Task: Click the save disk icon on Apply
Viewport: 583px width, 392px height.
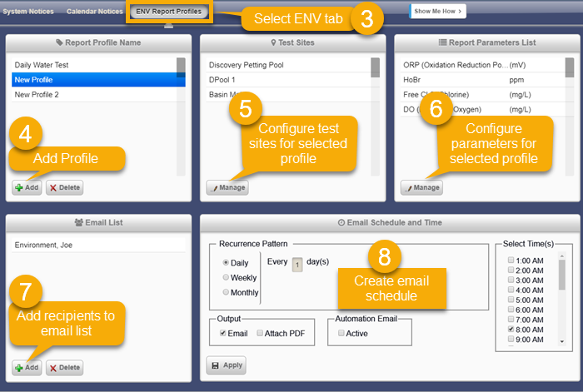Action: pyautogui.click(x=215, y=366)
